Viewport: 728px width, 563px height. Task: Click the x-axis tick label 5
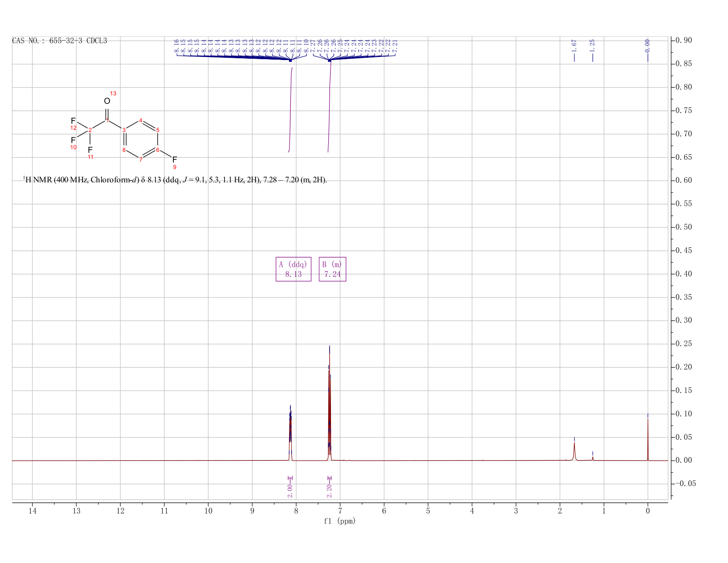coord(428,511)
